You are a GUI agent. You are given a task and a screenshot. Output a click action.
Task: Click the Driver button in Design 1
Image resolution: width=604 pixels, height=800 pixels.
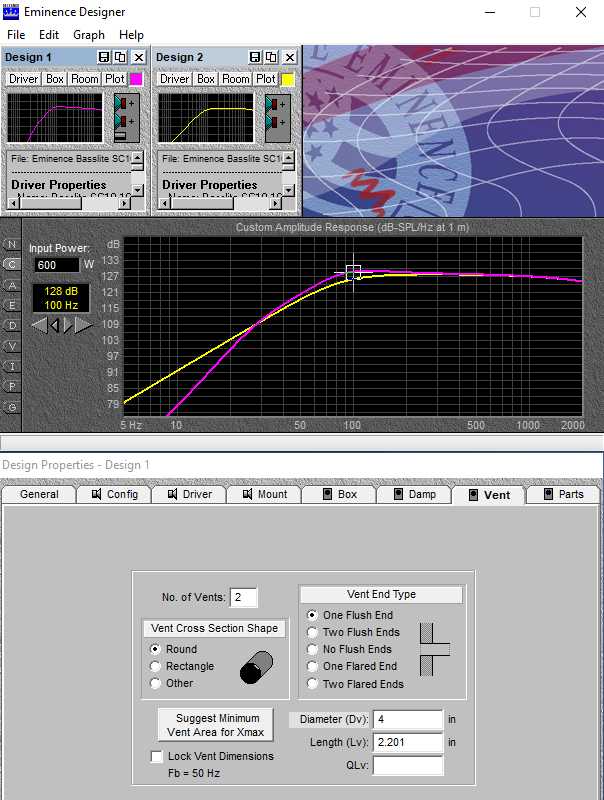click(23, 79)
